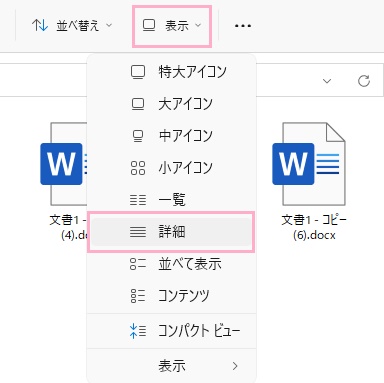Screen dimensions: 384x383
Task: Click the 大アイコン icon glyph
Action: (x=138, y=104)
